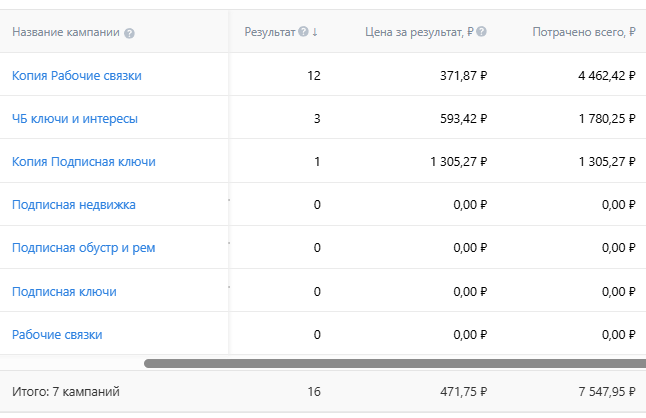This screenshot has width=646, height=418.
Task: Select summary result total 16
Action: [314, 392]
